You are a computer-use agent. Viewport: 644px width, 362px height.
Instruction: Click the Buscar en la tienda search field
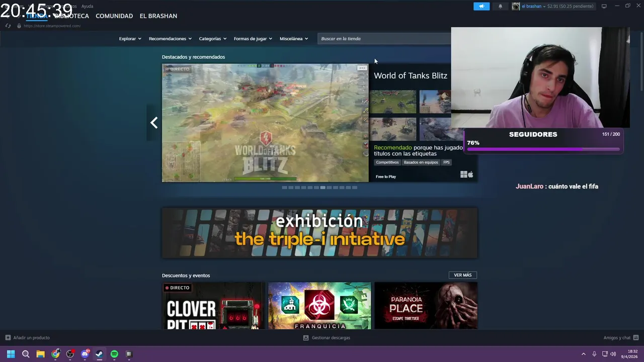click(x=384, y=39)
